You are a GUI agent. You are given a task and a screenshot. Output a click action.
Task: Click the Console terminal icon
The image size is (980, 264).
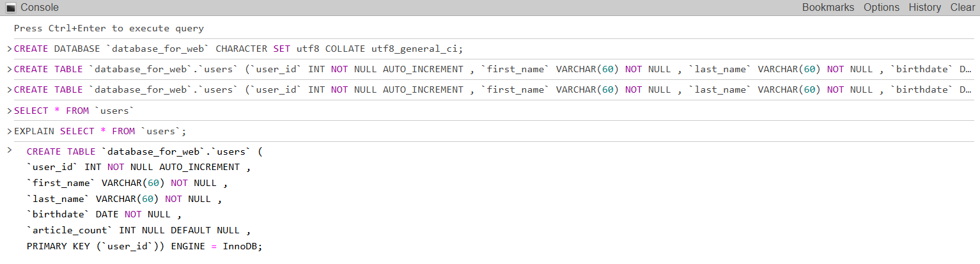(x=10, y=8)
